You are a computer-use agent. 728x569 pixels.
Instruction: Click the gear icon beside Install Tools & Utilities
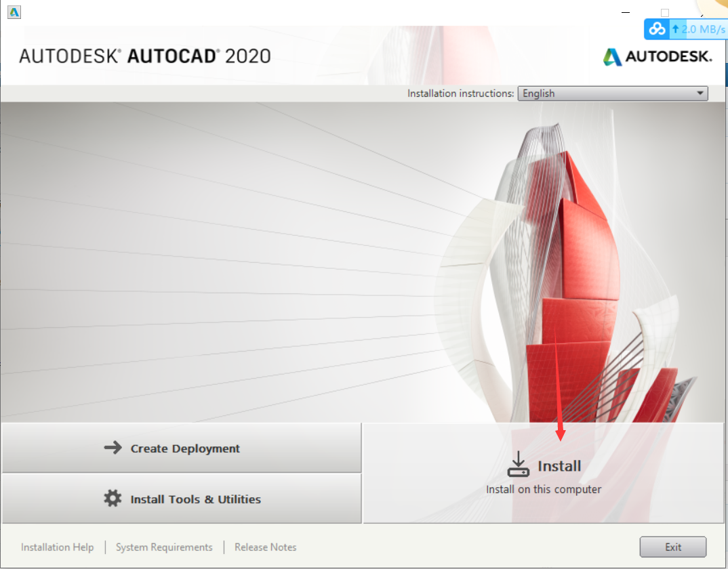pyautogui.click(x=113, y=499)
